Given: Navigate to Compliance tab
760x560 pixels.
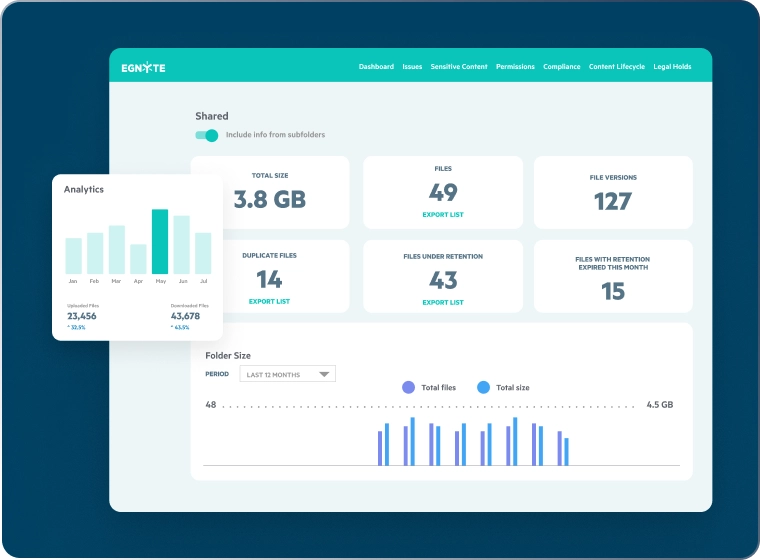Looking at the screenshot, I should 561,67.
